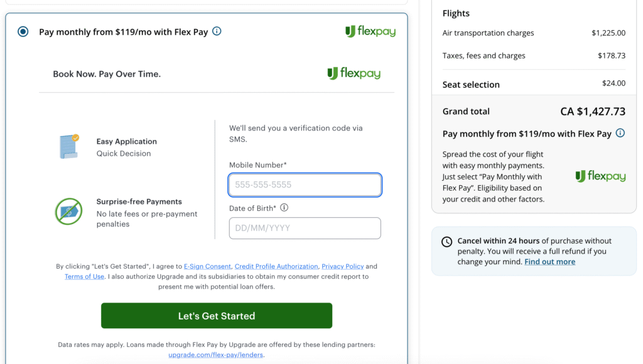Open the E-Sign Consent link
Viewport: 643px width, 364px height.
pos(207,267)
